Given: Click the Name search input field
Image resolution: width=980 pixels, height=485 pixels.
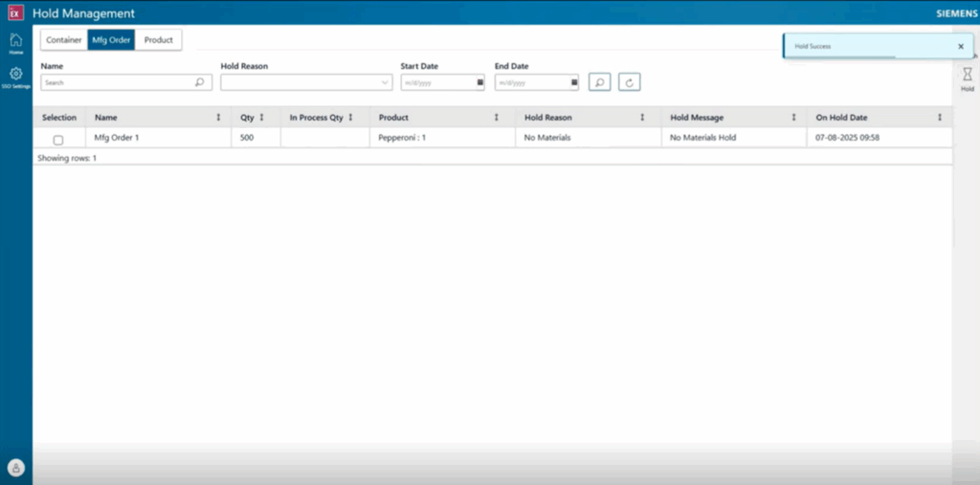Looking at the screenshot, I should tap(118, 83).
